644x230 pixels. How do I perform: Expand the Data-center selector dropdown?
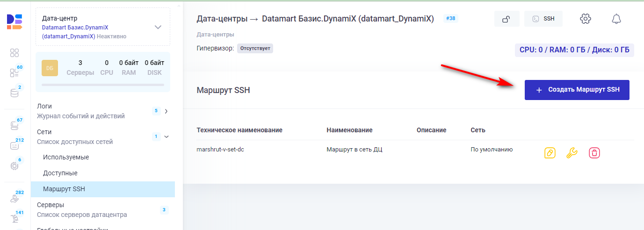(158, 27)
